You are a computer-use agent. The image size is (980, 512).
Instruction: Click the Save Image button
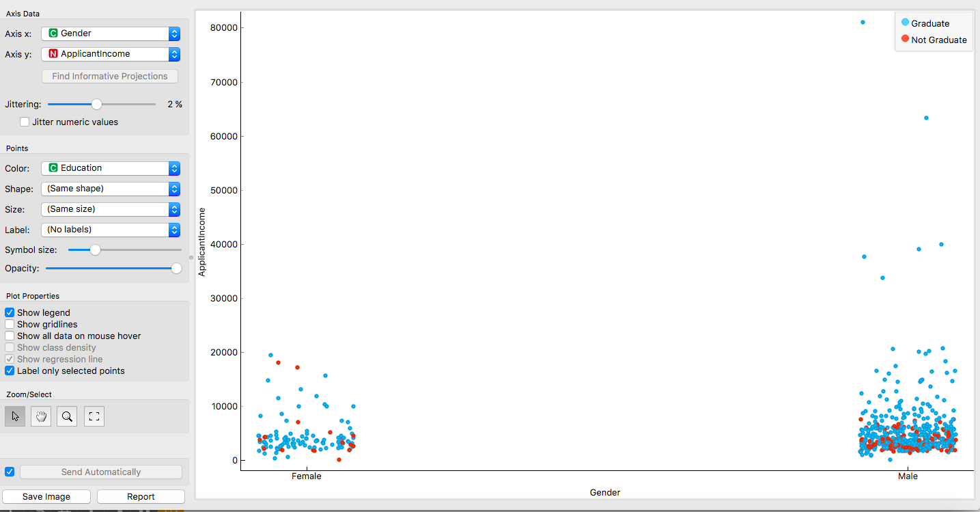46,496
